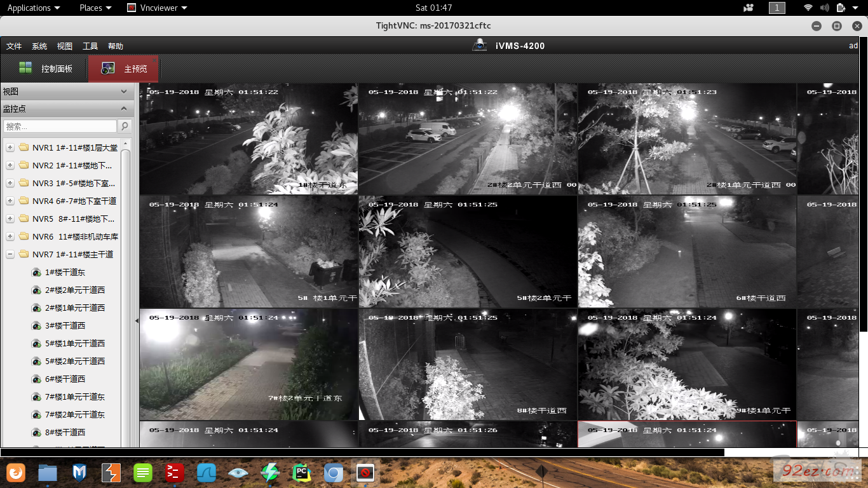This screenshot has height=488, width=868.
Task: Click the iVMS-4200 logo icon
Action: [479, 45]
